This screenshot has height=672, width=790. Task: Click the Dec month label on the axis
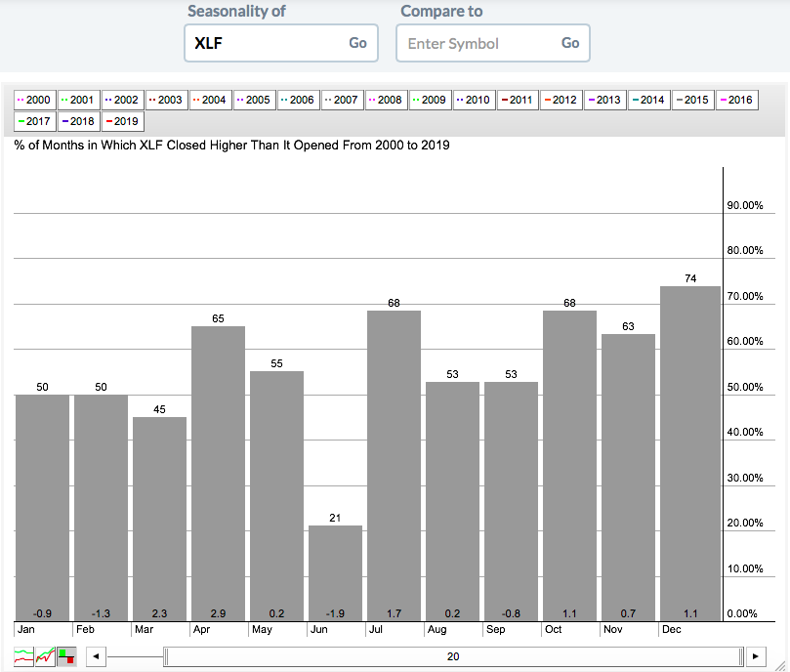[672, 629]
